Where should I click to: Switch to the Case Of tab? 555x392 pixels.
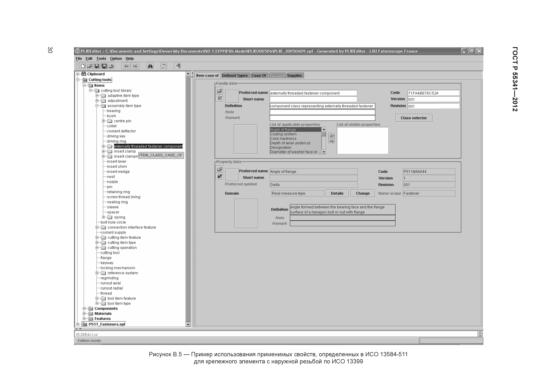click(x=259, y=75)
